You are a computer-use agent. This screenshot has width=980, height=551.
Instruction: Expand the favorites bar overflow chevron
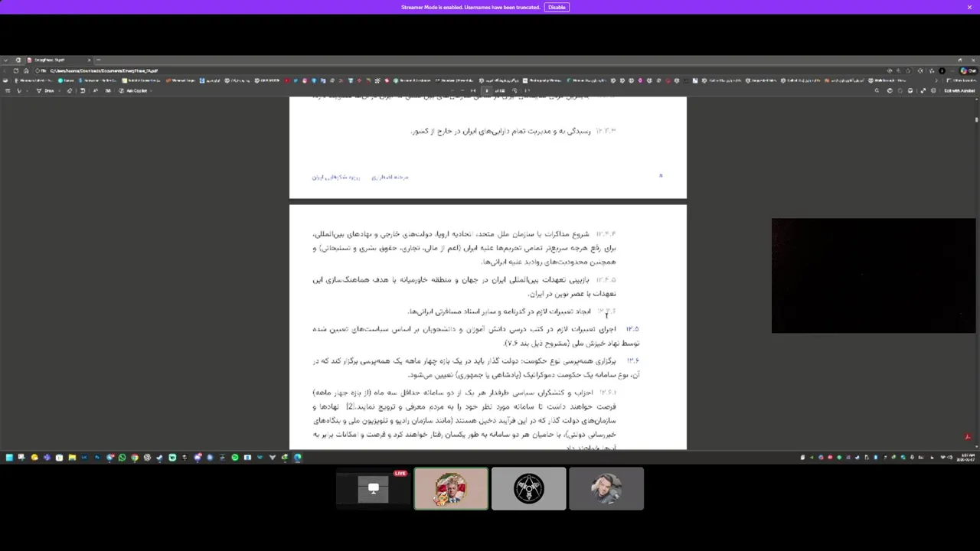coord(936,80)
